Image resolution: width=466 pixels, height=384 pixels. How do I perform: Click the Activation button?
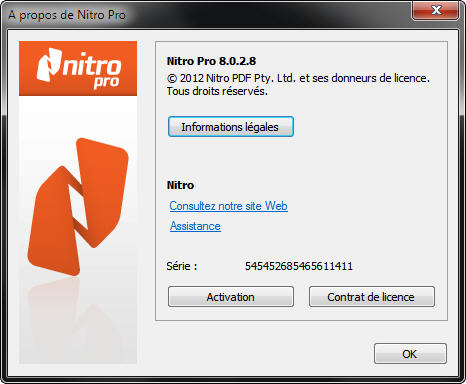pos(231,297)
